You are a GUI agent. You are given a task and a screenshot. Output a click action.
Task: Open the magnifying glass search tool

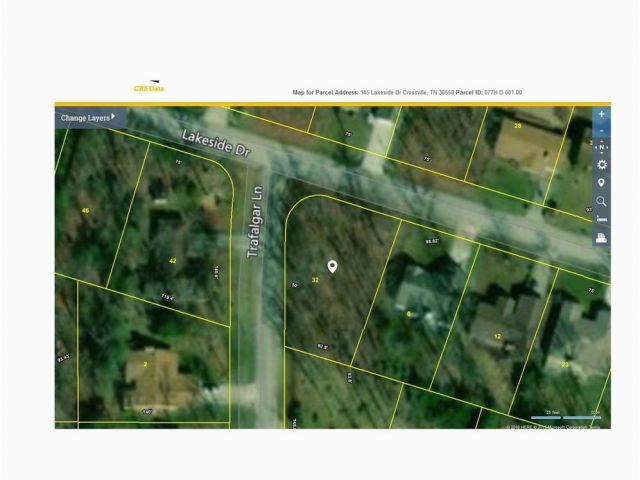[x=601, y=201]
